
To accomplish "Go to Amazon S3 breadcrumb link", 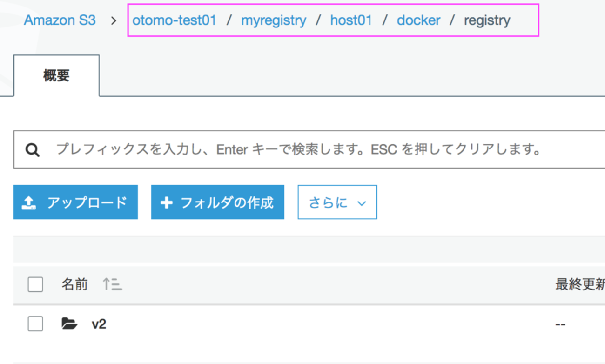I will click(x=60, y=20).
